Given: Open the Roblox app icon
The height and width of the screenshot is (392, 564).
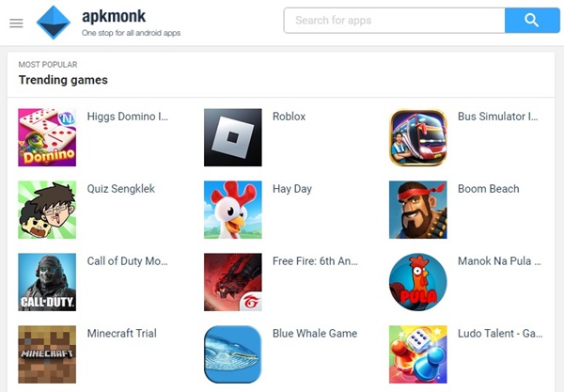Looking at the screenshot, I should tap(233, 137).
